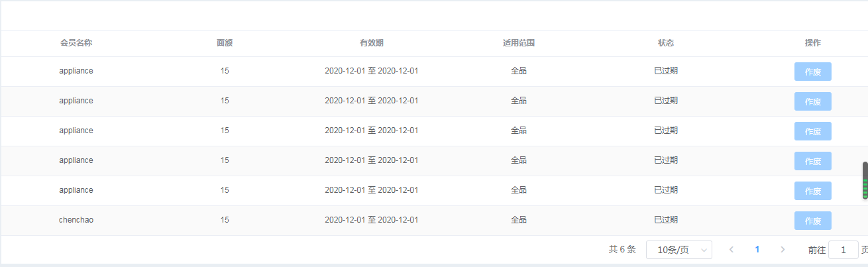This screenshot has width=868, height=267.
Task: Click the vertical scrollbar thumb on the right edge
Action: (865, 180)
